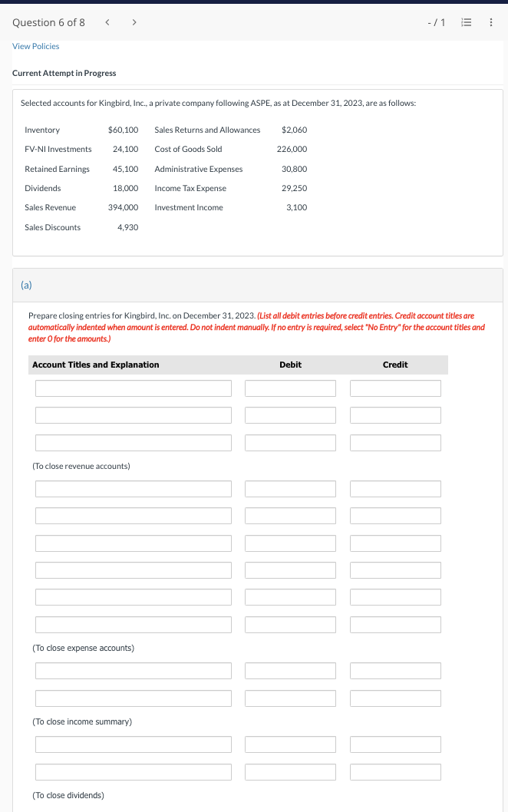Select the previous question chevron
Image resolution: width=508 pixels, height=812 pixels.
click(x=107, y=22)
